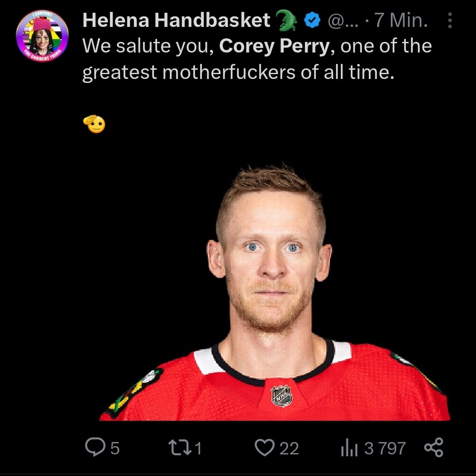Like the tweet with the heart icon
This screenshot has width=476, height=476.
(x=264, y=448)
